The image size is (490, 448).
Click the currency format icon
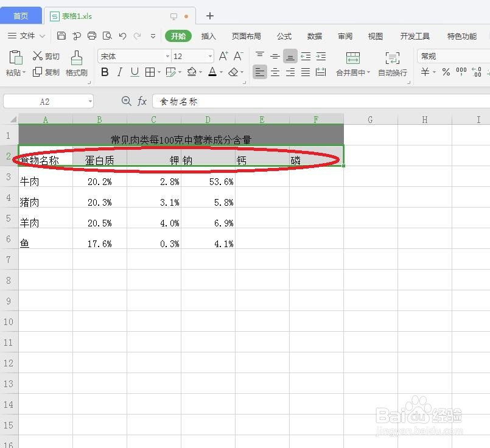[425, 72]
